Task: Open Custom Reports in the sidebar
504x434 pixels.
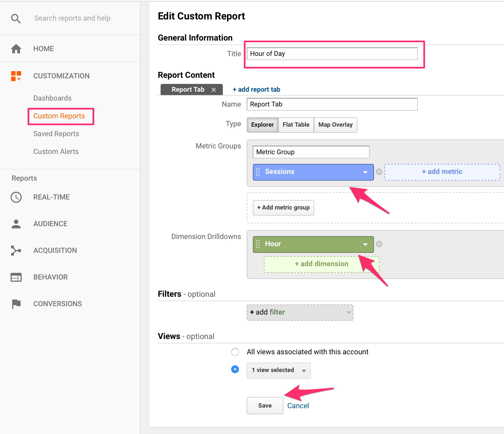Action: tap(59, 116)
